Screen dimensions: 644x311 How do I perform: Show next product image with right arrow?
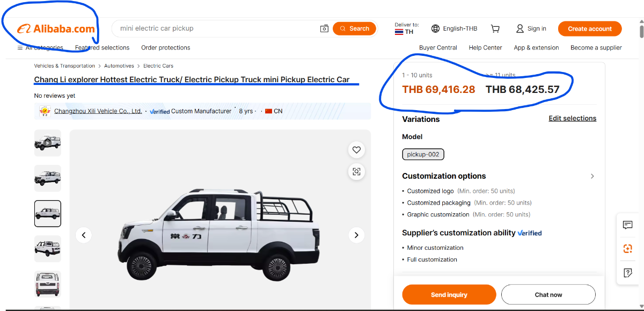(x=356, y=235)
